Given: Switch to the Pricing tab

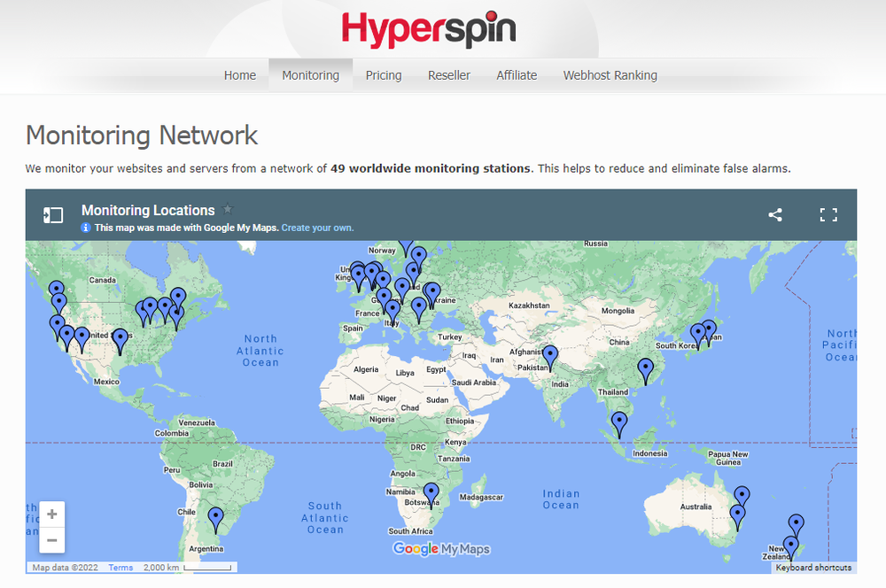Looking at the screenshot, I should [x=384, y=75].
